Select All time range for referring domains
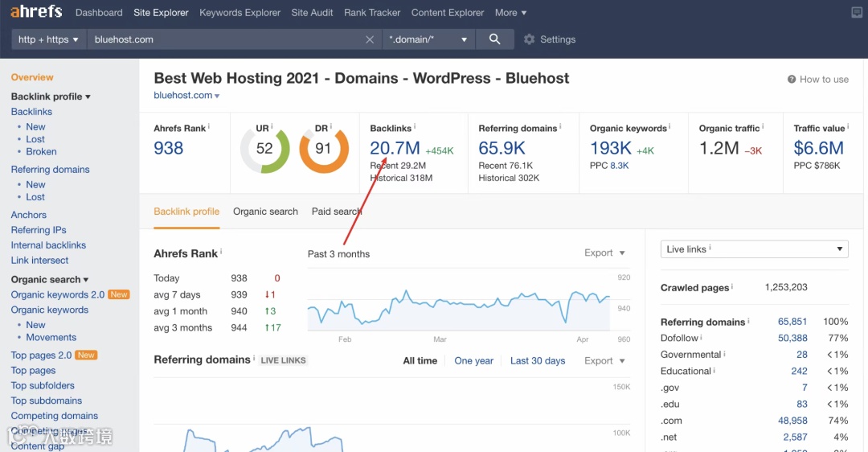 click(x=420, y=360)
